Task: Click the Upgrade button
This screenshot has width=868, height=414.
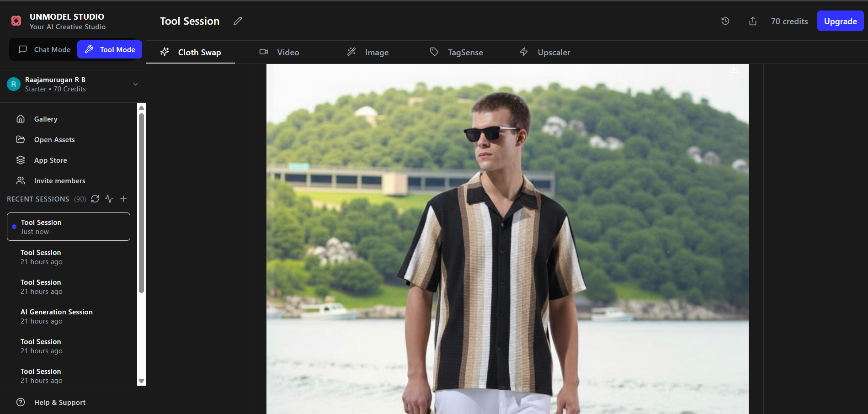Action: tap(840, 21)
